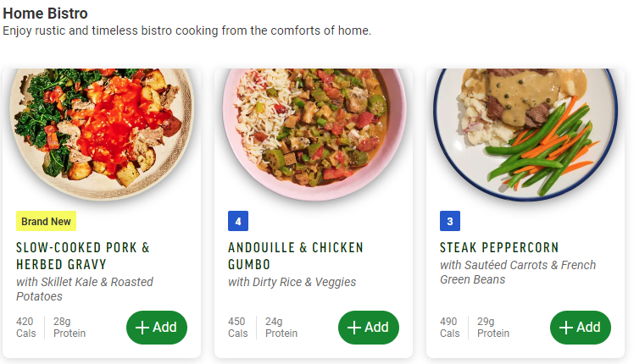The image size is (634, 364).
Task: View the Steak Peppercorn plate image
Action: point(526,131)
